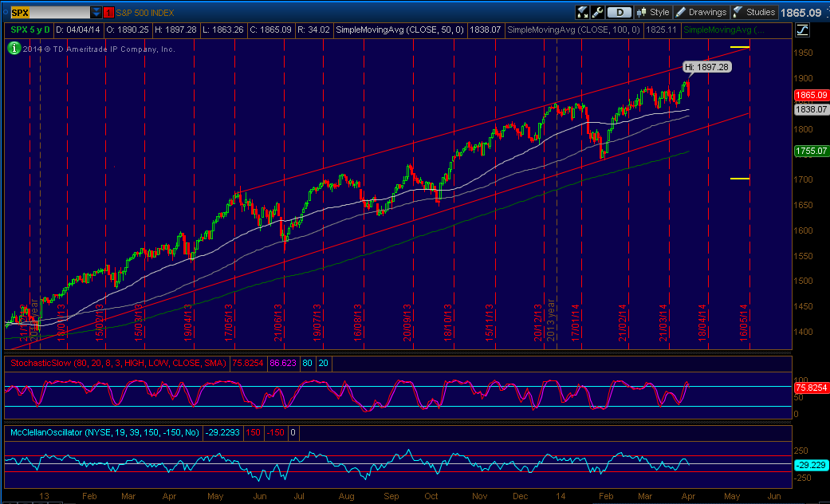Screen dimensions: 830x504
Task: Click the 75.8254 stochastic axis tag
Action: [x=811, y=388]
